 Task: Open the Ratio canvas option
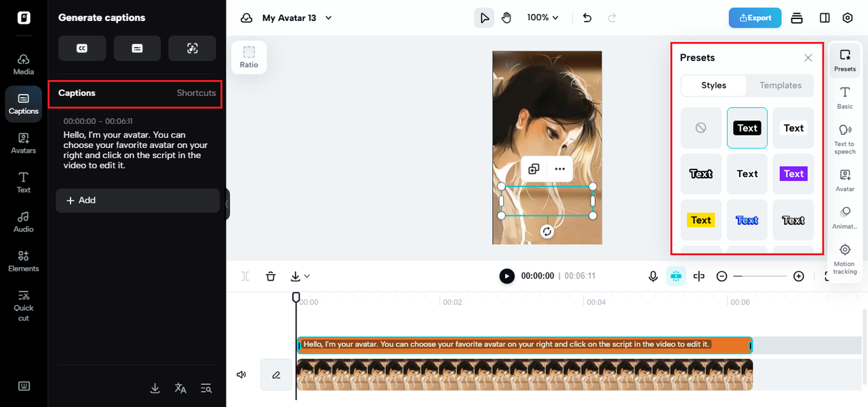[249, 58]
